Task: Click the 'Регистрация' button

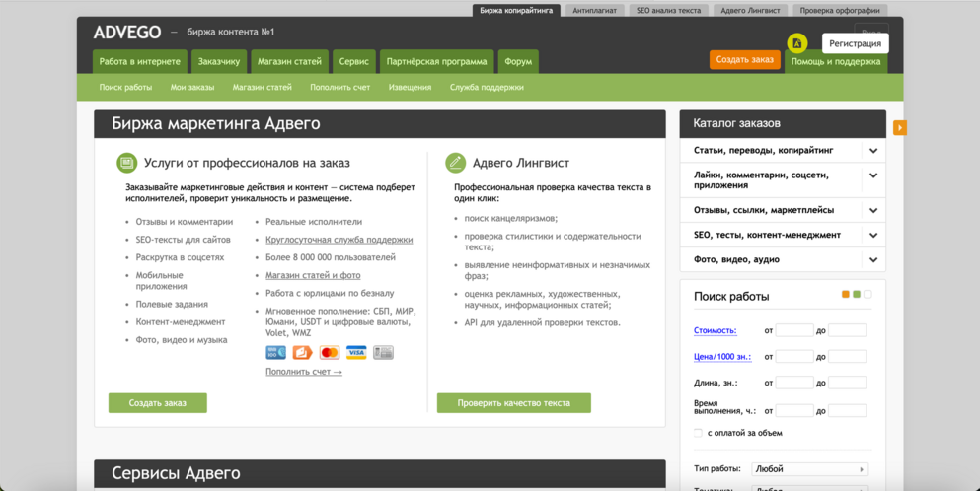Action: (855, 43)
